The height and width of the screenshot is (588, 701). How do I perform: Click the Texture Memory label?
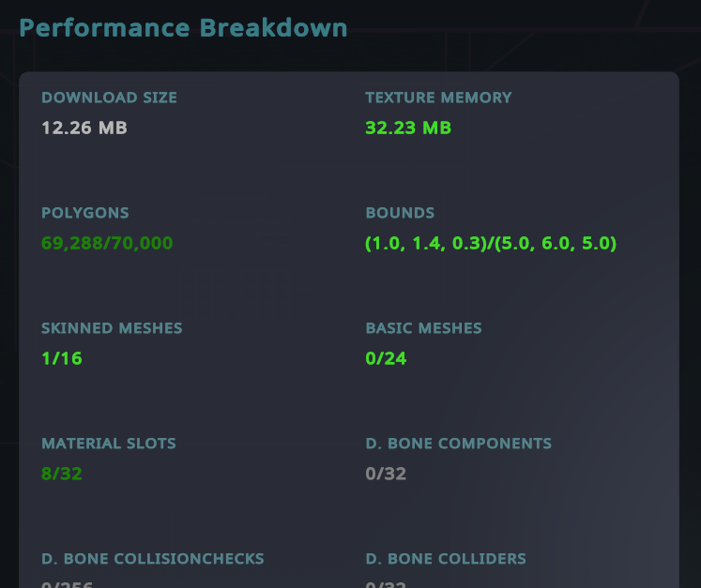click(438, 98)
